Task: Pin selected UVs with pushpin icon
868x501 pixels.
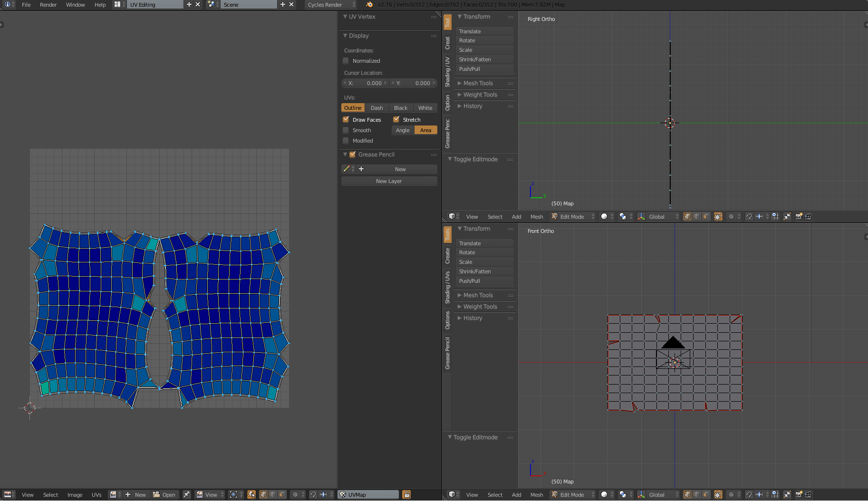Action: tap(186, 494)
